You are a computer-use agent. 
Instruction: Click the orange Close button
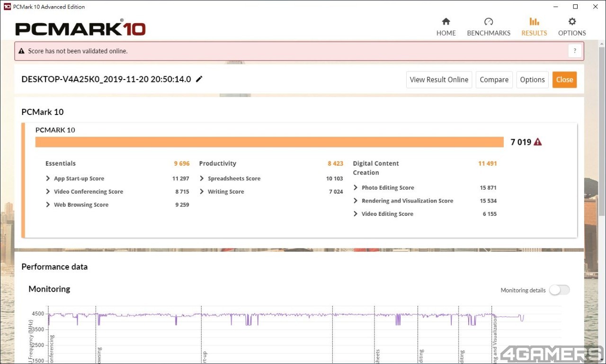pyautogui.click(x=564, y=80)
